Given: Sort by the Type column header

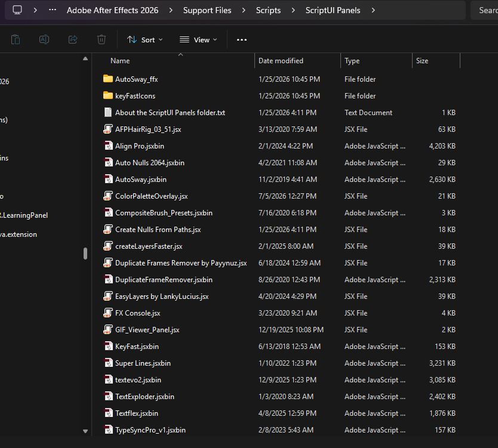Looking at the screenshot, I should 352,61.
